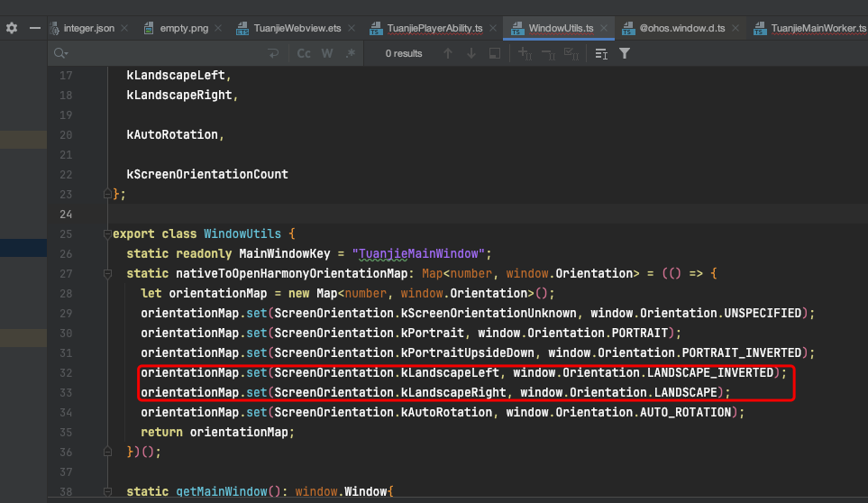
Task: Toggle the fold end marker at line 23
Action: point(107,194)
